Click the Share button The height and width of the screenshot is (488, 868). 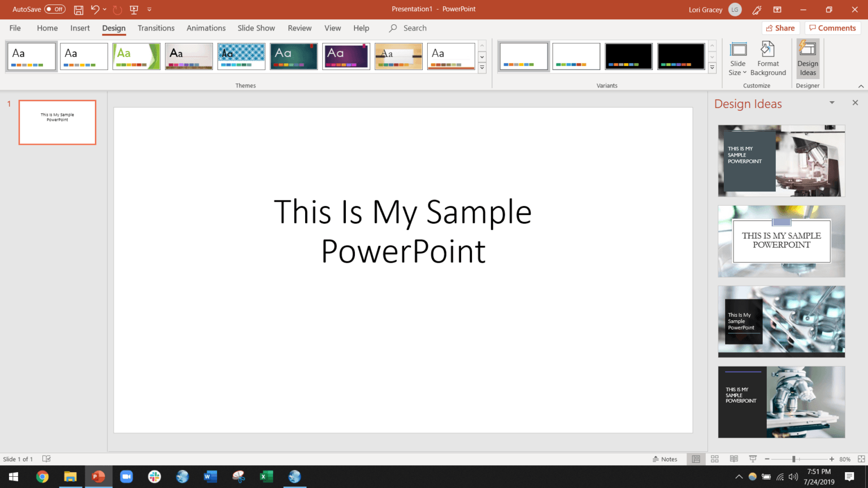(780, 28)
